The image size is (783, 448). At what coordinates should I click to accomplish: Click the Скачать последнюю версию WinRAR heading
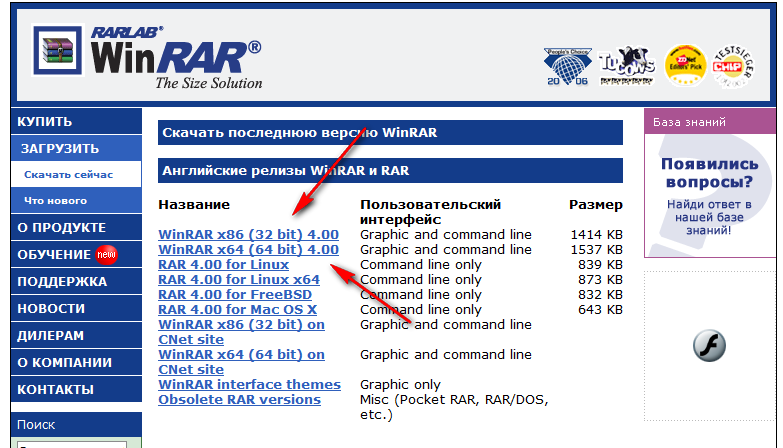coord(390,132)
